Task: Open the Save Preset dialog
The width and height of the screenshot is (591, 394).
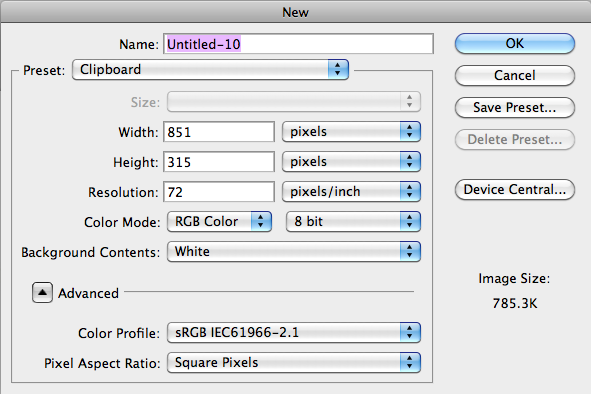Action: (514, 107)
